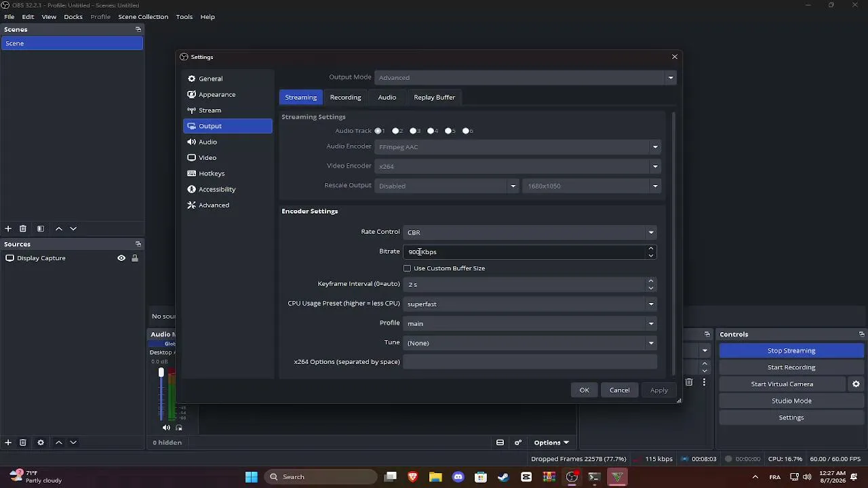Screen dimensions: 868x488
Task: Enable Use Custom Buffer Size checkbox
Action: coord(408,268)
